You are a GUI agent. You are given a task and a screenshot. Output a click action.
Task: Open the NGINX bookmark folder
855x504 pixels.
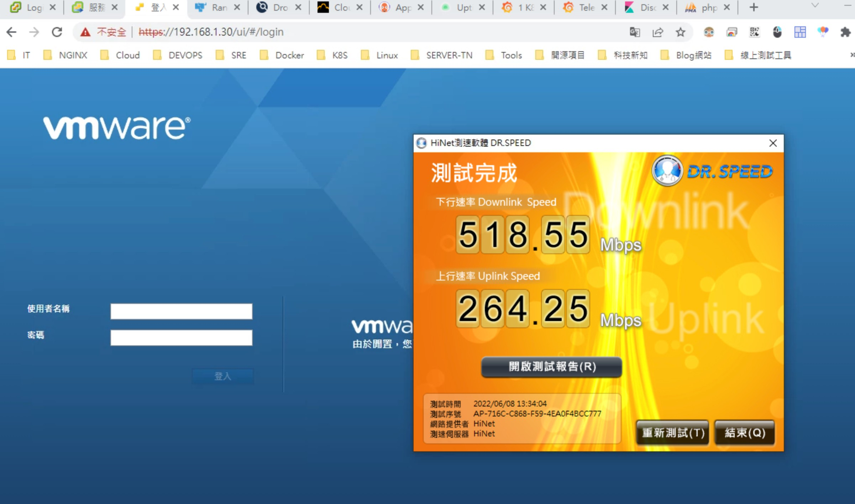[x=65, y=55]
